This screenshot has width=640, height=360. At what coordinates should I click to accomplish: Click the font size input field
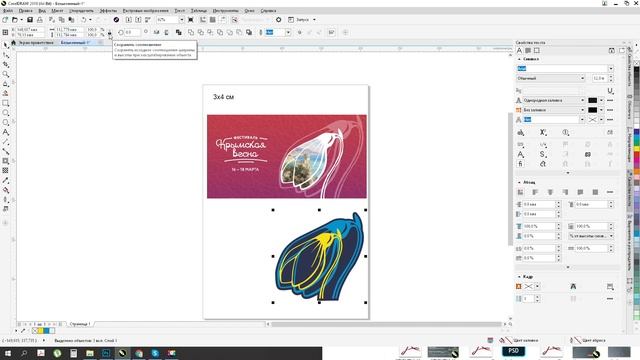tap(600, 78)
